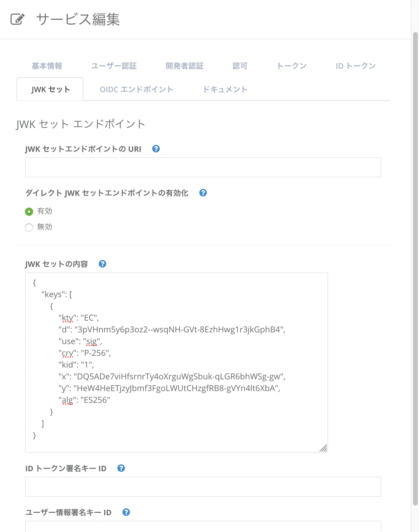Open help for JWK セットの内容
The width and height of the screenshot is (419, 532).
click(102, 264)
